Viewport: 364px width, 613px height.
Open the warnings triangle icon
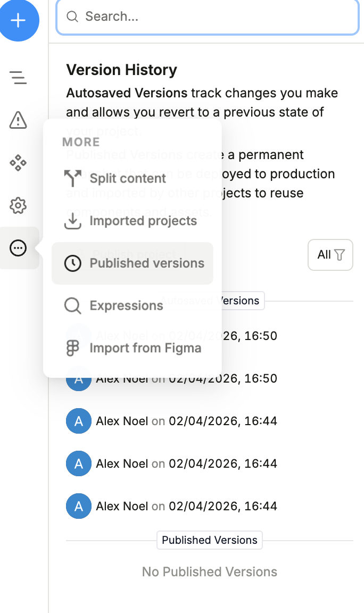(x=19, y=120)
